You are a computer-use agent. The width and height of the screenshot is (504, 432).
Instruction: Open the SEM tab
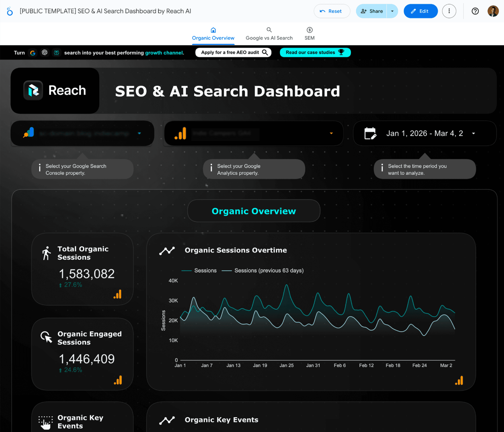coord(309,34)
